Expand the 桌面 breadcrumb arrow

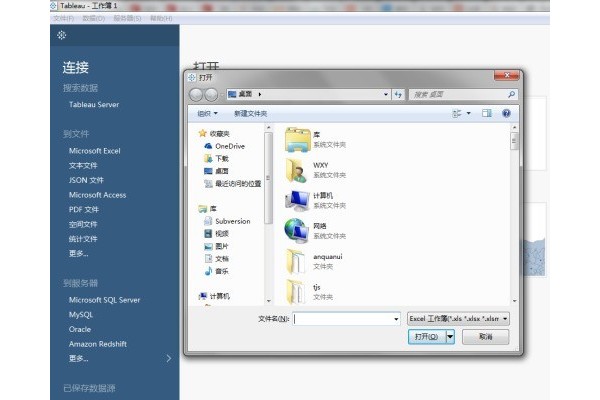pos(260,94)
